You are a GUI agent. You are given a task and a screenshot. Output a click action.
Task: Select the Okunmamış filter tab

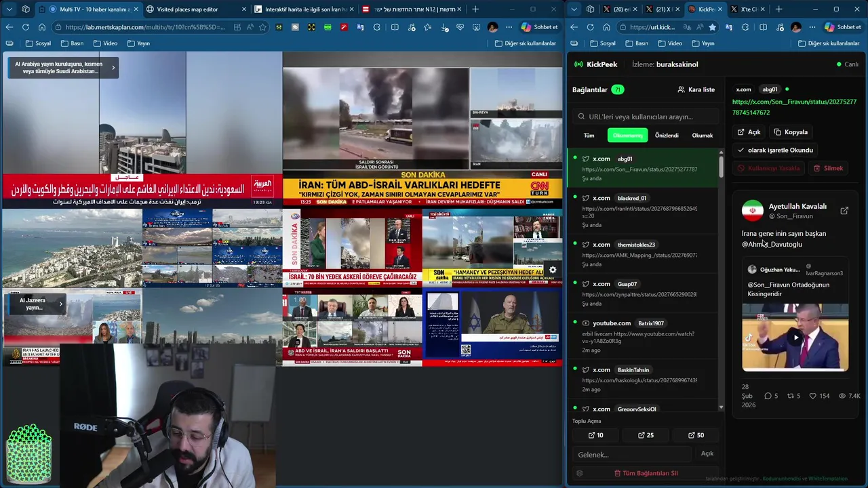pyautogui.click(x=627, y=136)
